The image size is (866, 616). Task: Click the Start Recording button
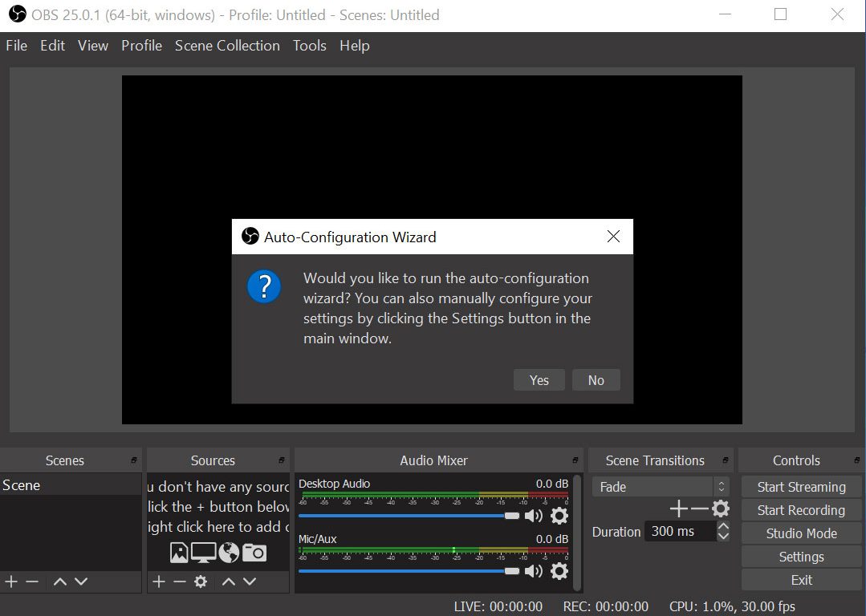click(x=800, y=510)
